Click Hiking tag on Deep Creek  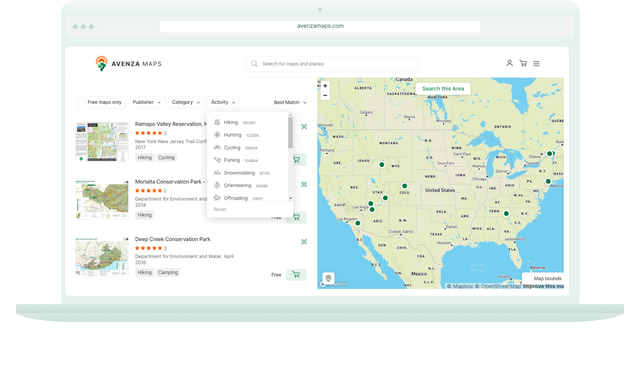(x=144, y=273)
